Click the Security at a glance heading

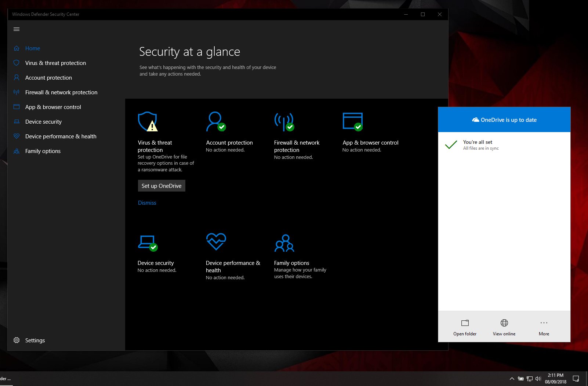pyautogui.click(x=189, y=52)
